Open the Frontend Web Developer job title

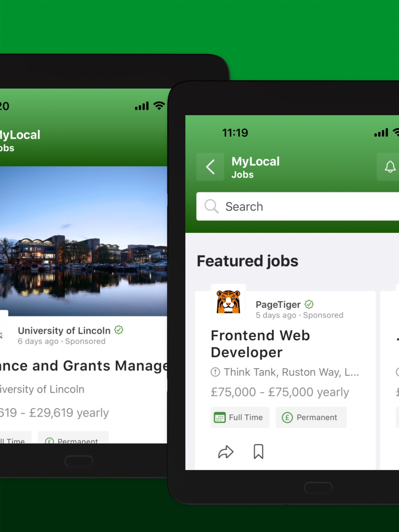[260, 344]
